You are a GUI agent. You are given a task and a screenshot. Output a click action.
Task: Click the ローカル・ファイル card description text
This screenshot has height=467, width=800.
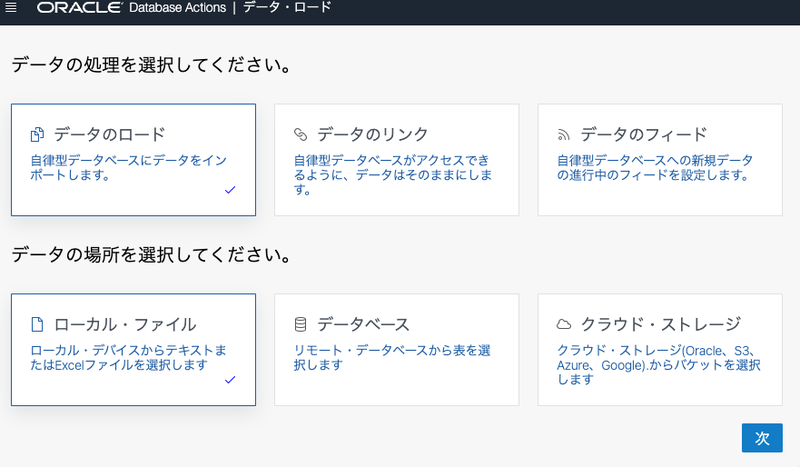tap(126, 357)
